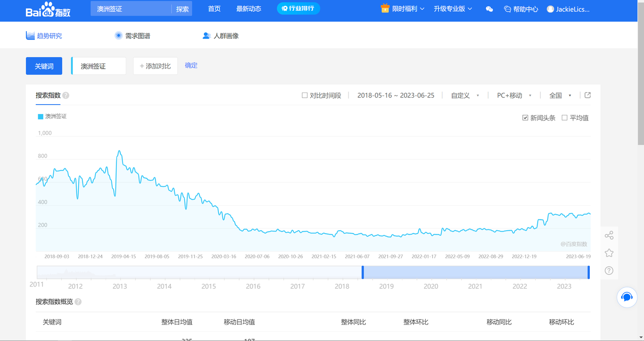Open the floating chat bubble at bottom right
This screenshot has width=644, height=341.
(x=627, y=297)
